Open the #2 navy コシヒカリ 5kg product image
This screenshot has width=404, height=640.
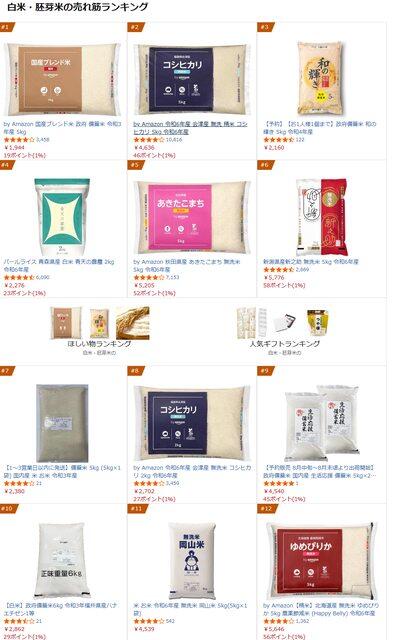(x=192, y=79)
